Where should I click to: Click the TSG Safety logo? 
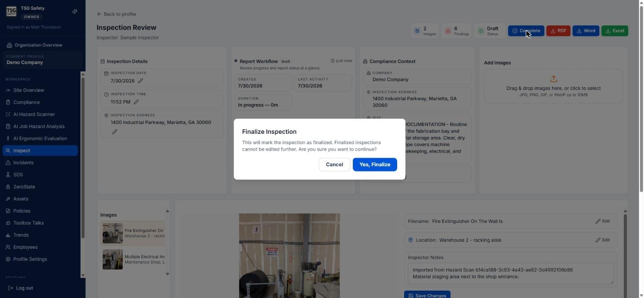pyautogui.click(x=11, y=11)
